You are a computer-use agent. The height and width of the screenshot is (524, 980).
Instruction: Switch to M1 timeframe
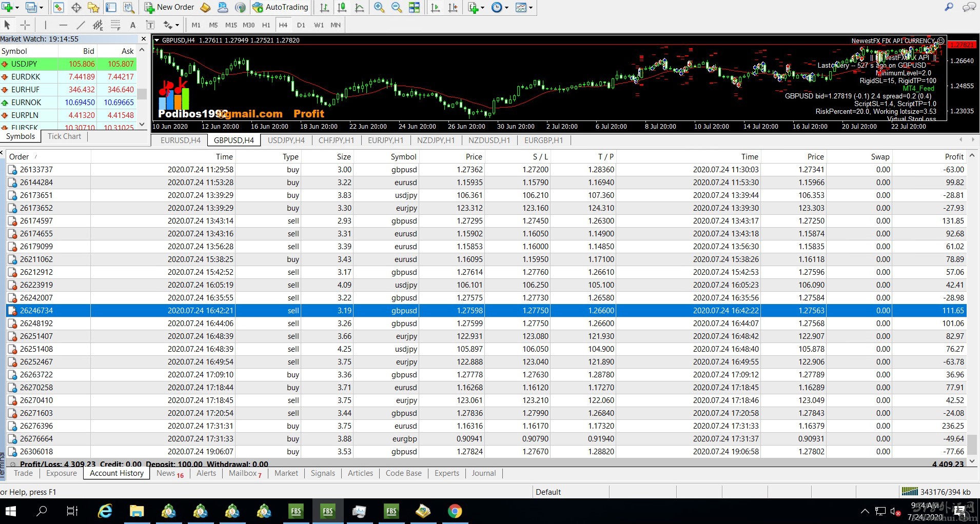click(196, 25)
